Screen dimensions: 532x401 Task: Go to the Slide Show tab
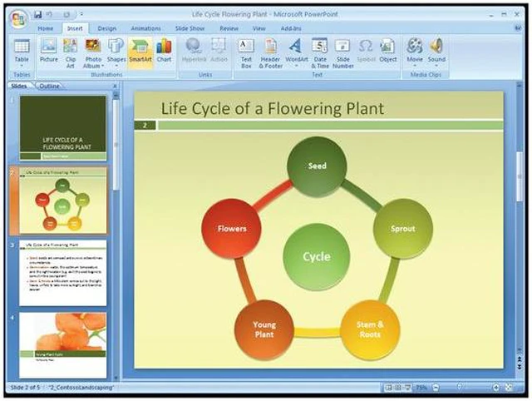(190, 28)
